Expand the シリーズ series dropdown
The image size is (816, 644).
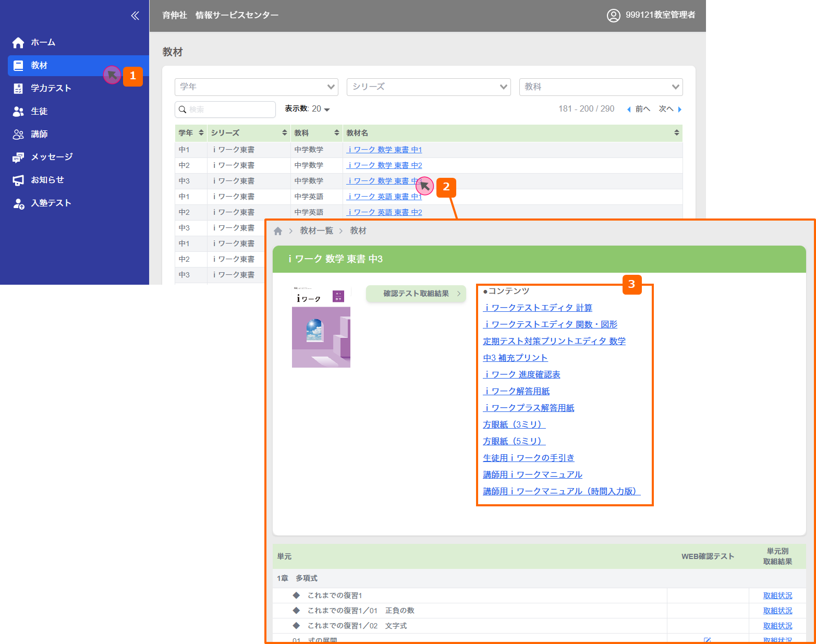[x=428, y=87]
